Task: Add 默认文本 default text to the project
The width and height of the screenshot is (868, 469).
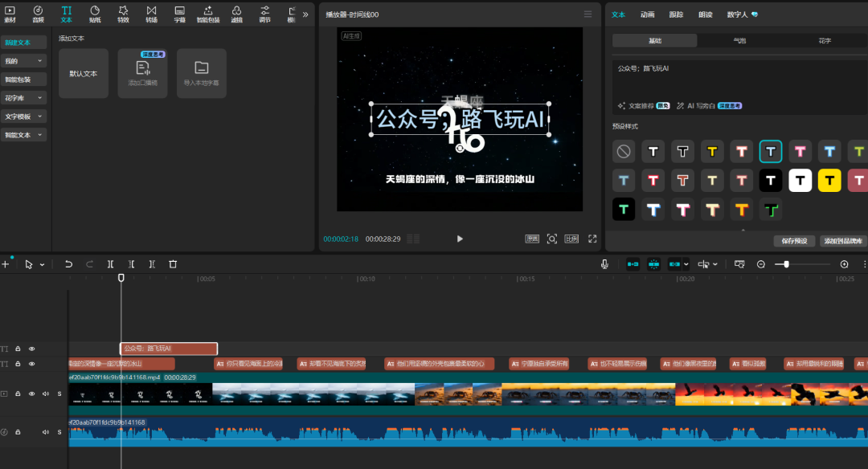Action: tap(83, 72)
